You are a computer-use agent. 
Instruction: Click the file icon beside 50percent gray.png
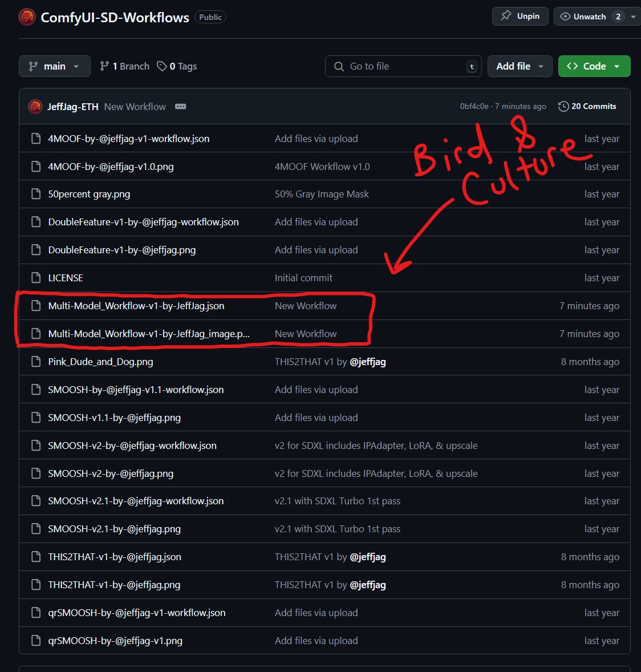coord(36,194)
